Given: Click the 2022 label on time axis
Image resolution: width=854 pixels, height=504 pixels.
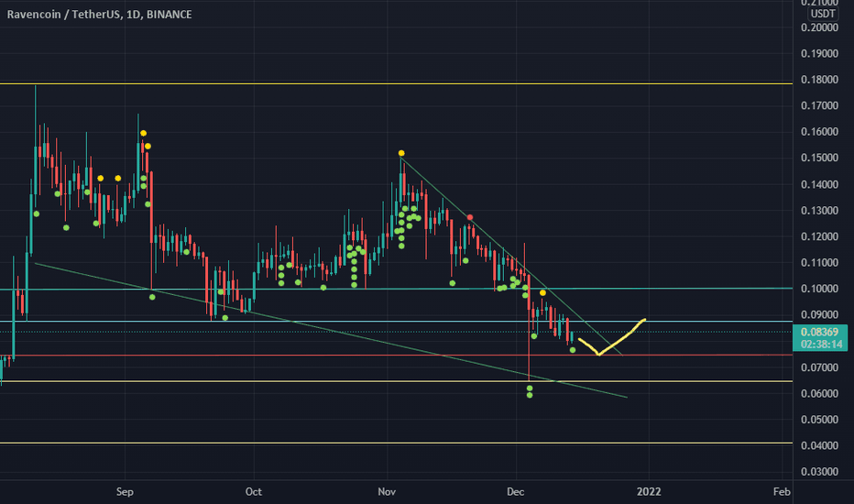Looking at the screenshot, I should 649,492.
